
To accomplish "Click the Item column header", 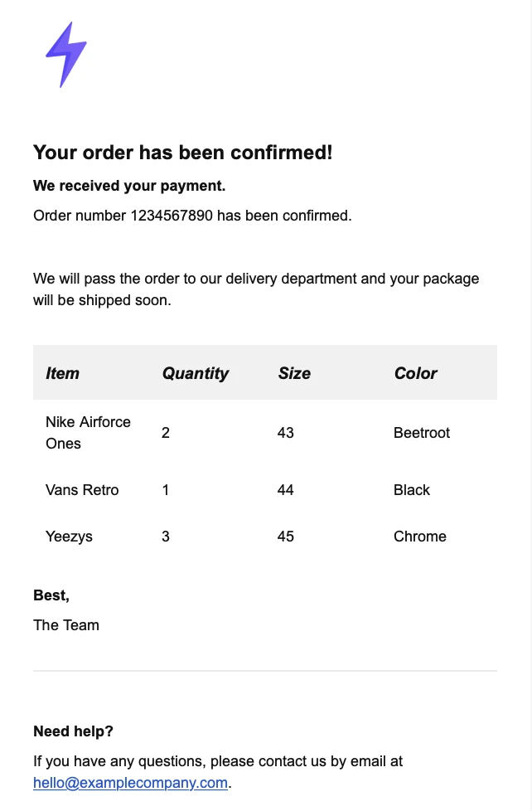I will click(62, 373).
